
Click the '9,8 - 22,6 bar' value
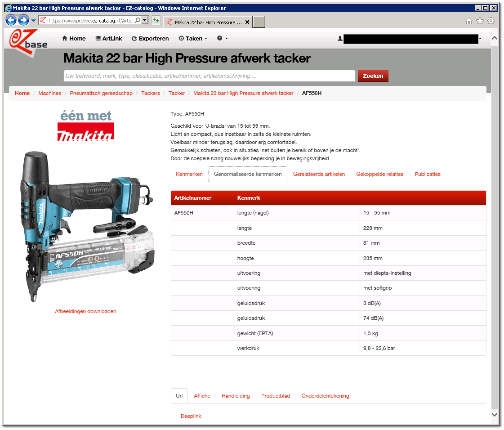[x=379, y=348]
